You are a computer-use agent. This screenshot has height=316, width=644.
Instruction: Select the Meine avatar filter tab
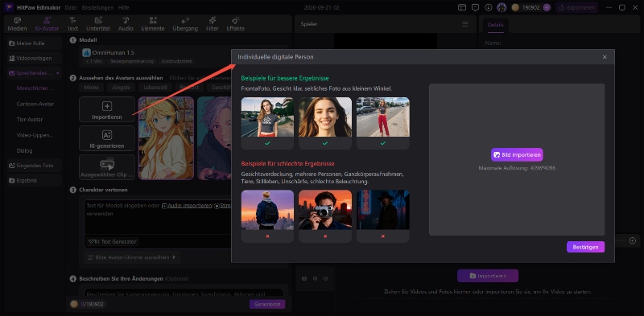[91, 87]
